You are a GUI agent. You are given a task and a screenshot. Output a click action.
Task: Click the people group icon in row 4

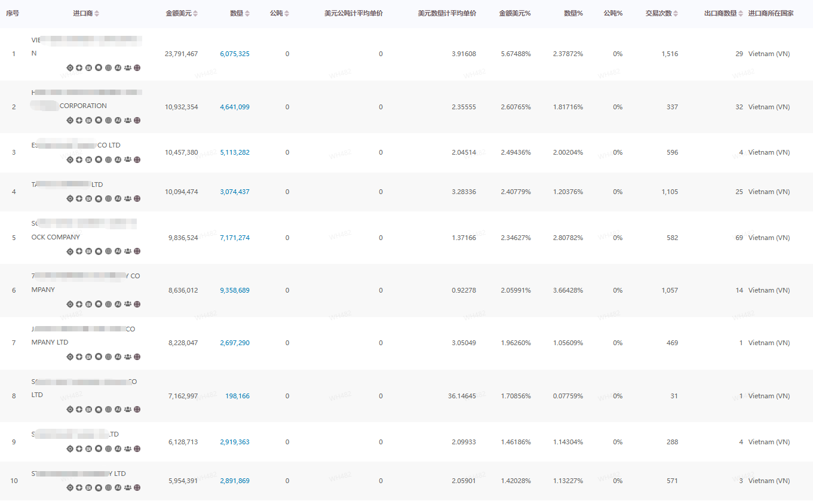click(127, 198)
